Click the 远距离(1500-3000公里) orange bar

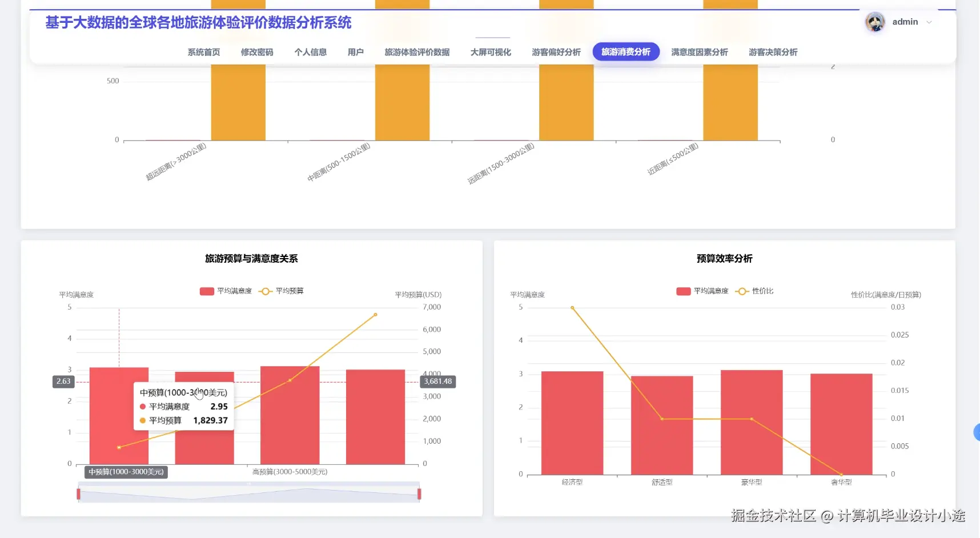tap(567, 102)
